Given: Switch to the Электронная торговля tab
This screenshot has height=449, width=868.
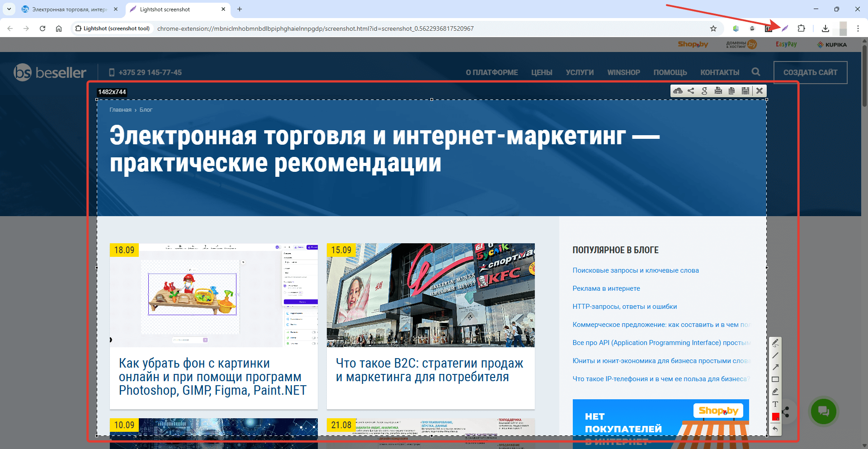Looking at the screenshot, I should pos(70,9).
